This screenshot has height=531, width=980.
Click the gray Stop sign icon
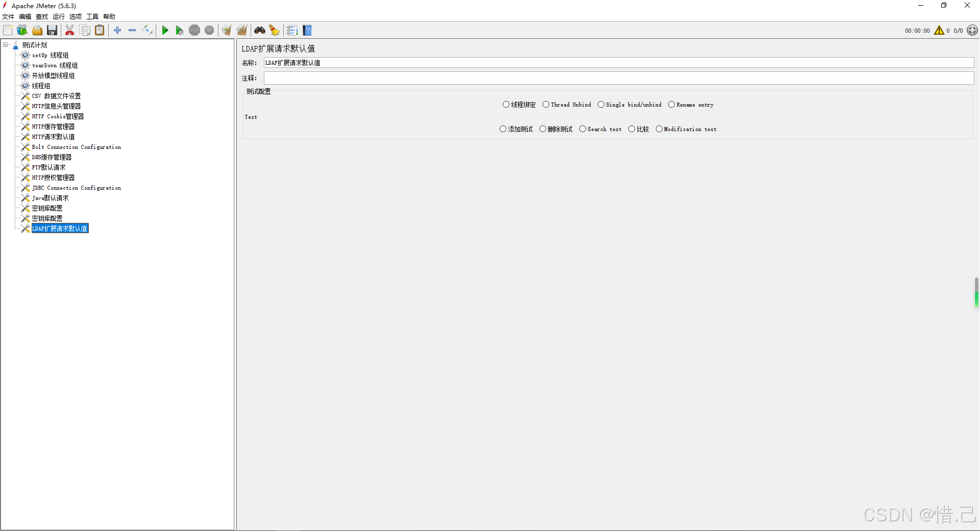pyautogui.click(x=194, y=31)
